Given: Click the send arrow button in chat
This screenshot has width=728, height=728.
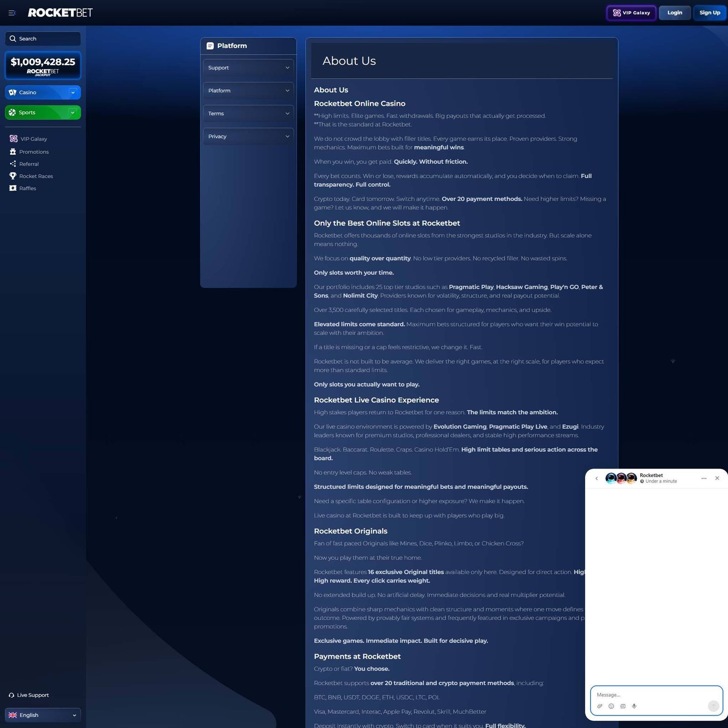Looking at the screenshot, I should pyautogui.click(x=713, y=706).
